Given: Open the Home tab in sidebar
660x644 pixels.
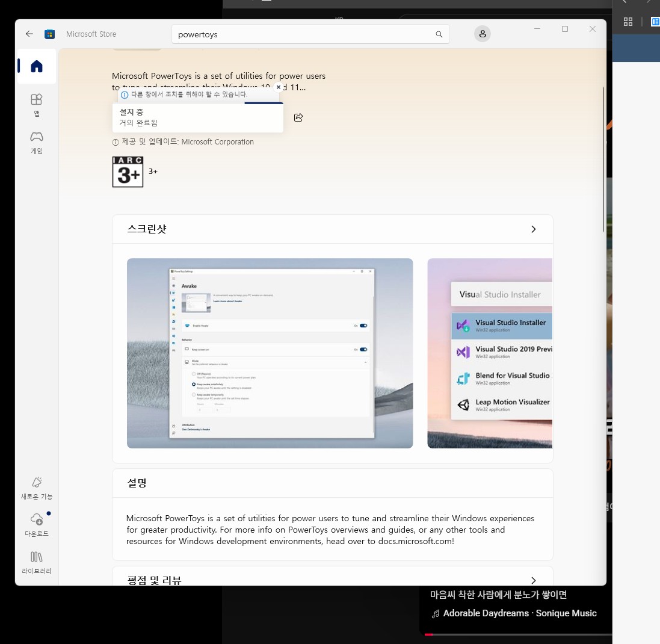Looking at the screenshot, I should click(37, 66).
